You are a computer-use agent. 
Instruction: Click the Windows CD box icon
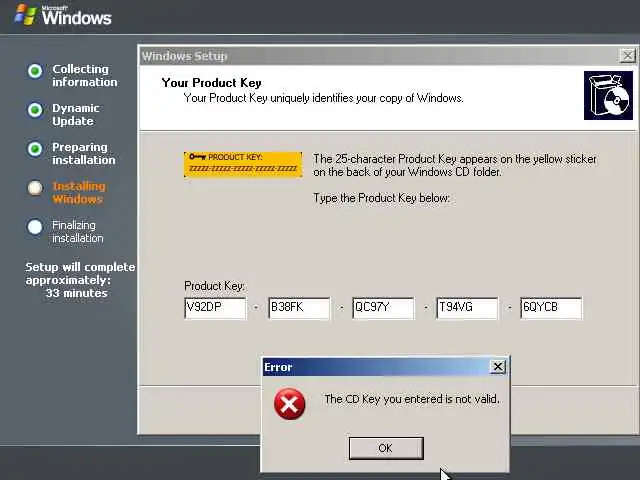(608, 96)
